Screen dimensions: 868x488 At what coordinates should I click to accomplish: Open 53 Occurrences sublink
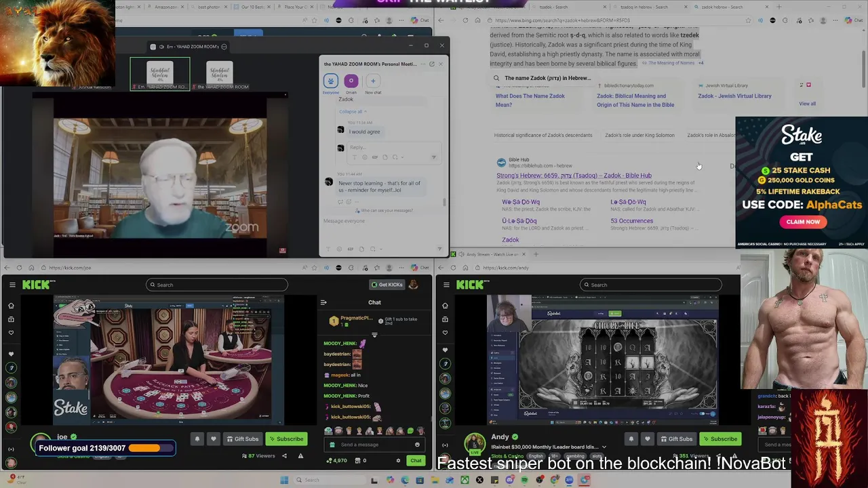[631, 221]
